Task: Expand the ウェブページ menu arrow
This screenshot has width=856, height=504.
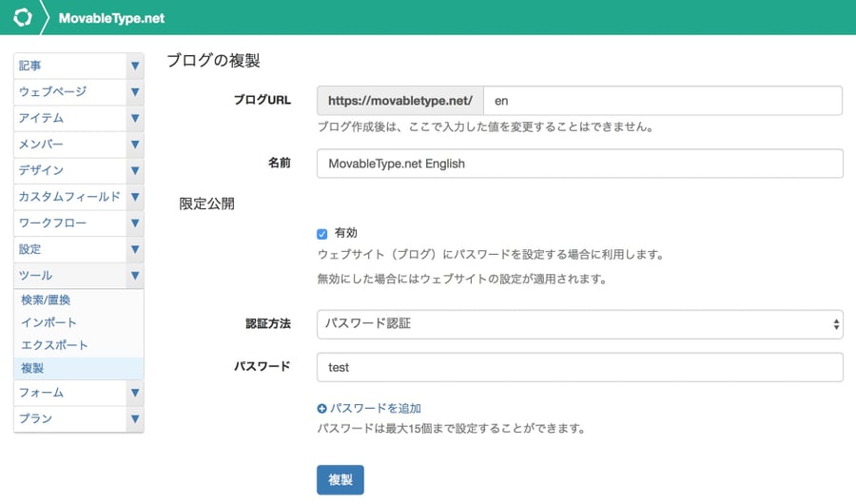Action: [x=135, y=92]
